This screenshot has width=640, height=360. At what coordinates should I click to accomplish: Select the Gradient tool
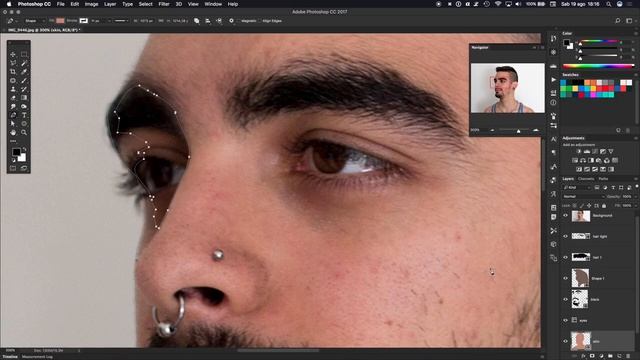[x=24, y=98]
